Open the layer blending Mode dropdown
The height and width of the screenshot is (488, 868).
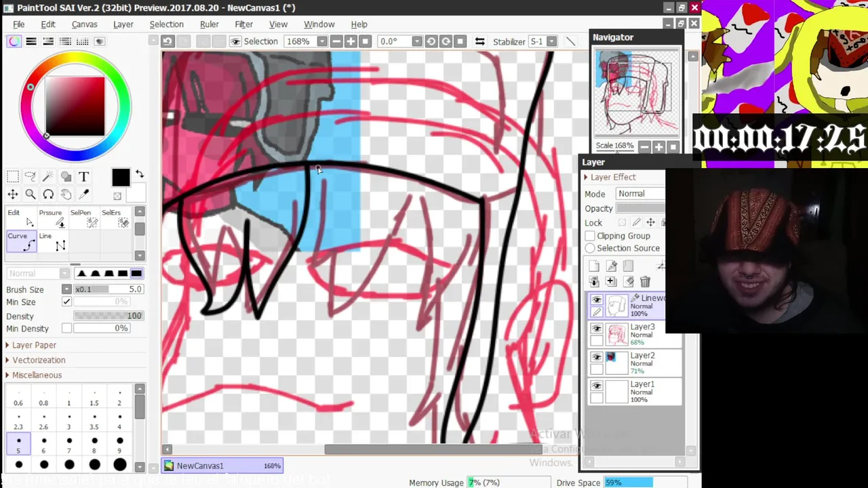click(x=640, y=193)
